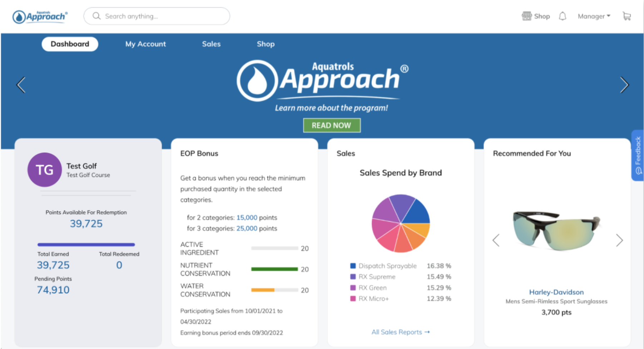Click RX Supreme purple legend swatch

[353, 277]
